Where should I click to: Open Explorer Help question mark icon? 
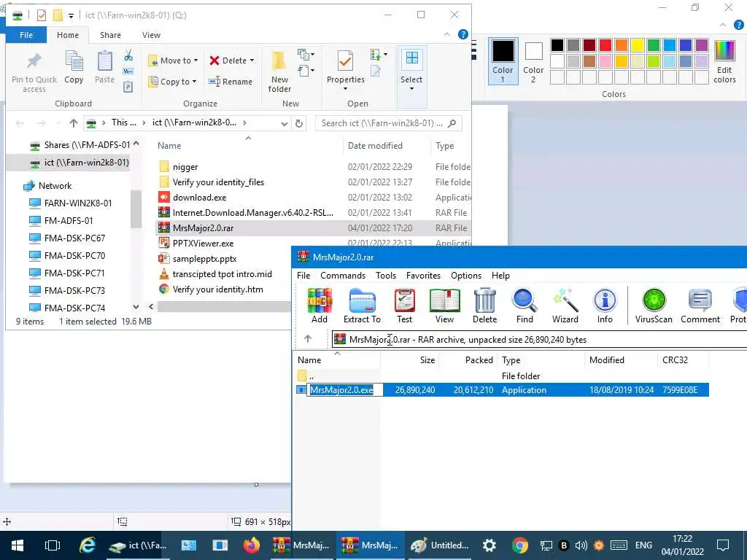pyautogui.click(x=463, y=34)
